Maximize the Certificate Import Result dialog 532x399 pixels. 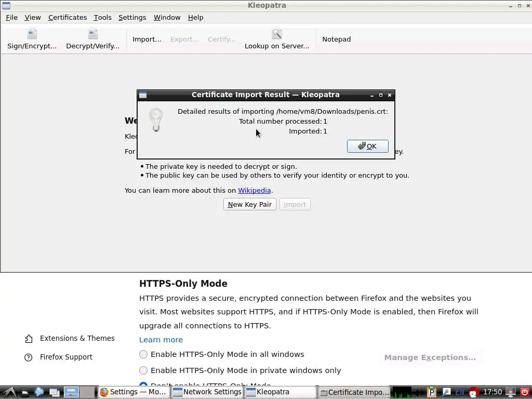point(381,95)
